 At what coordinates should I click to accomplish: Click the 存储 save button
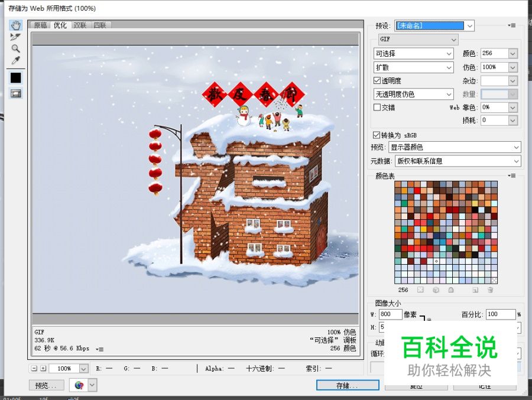pos(347,385)
